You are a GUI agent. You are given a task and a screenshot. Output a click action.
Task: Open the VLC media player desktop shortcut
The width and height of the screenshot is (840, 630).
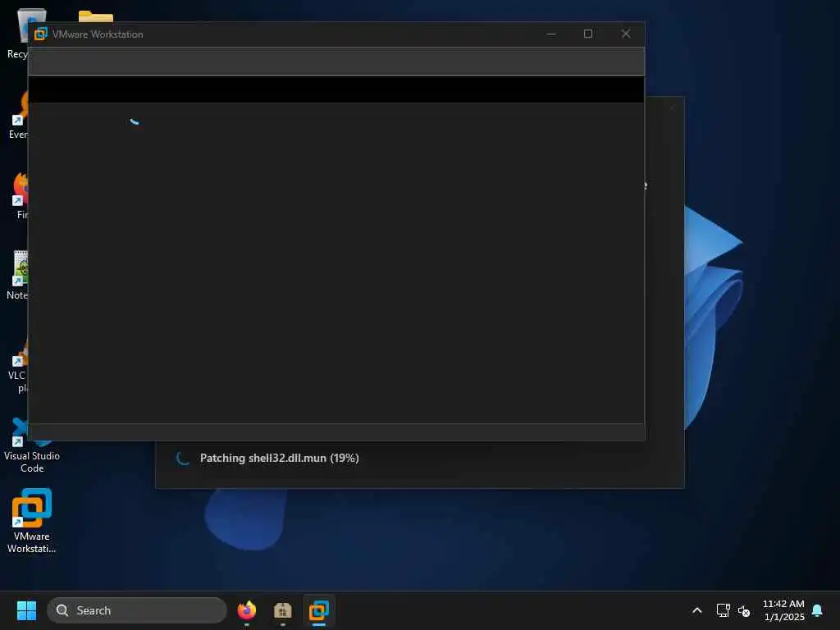[18, 367]
